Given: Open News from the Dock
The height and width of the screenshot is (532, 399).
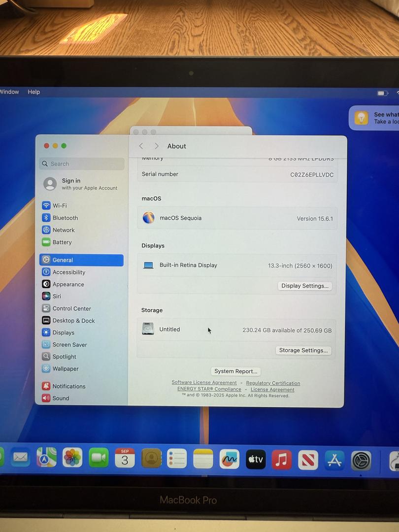Looking at the screenshot, I should tap(308, 460).
